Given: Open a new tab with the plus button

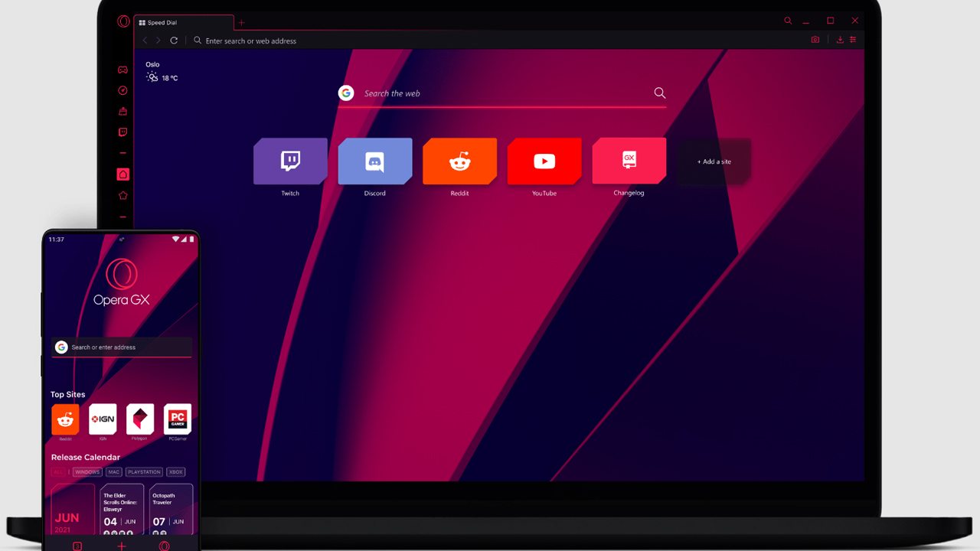Looking at the screenshot, I should click(241, 23).
